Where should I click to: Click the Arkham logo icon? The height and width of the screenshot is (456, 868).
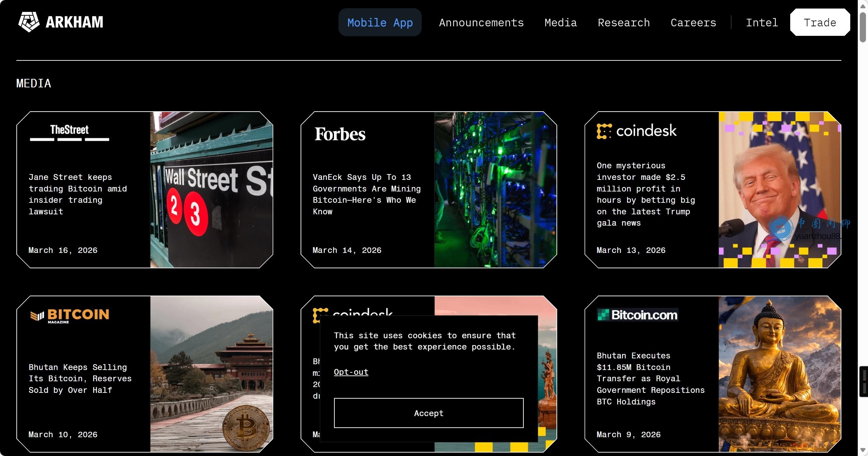click(29, 22)
